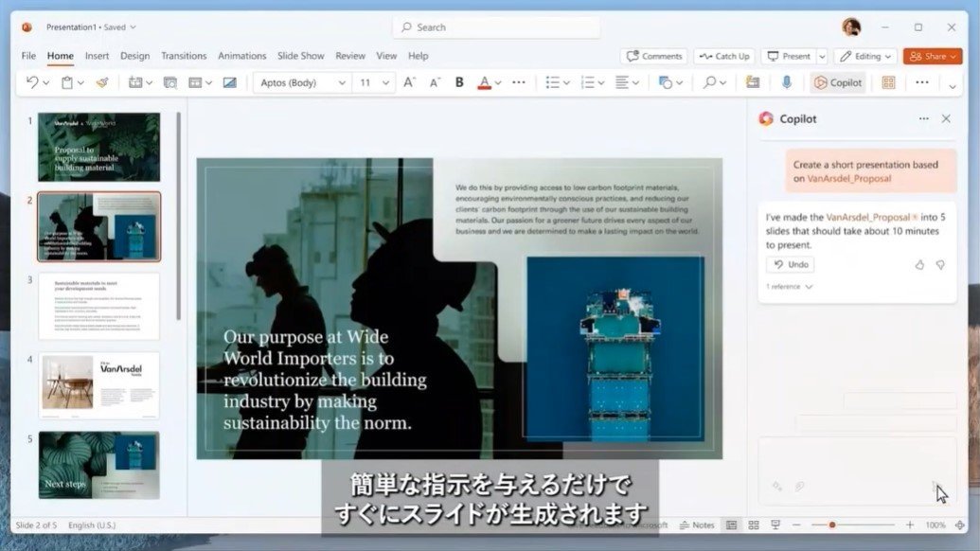This screenshot has width=980, height=551.
Task: Switch to Normal view icon in status bar
Action: (731, 525)
